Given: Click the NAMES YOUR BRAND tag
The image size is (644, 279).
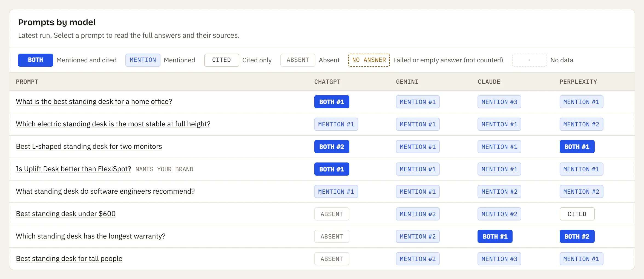Looking at the screenshot, I should point(164,169).
